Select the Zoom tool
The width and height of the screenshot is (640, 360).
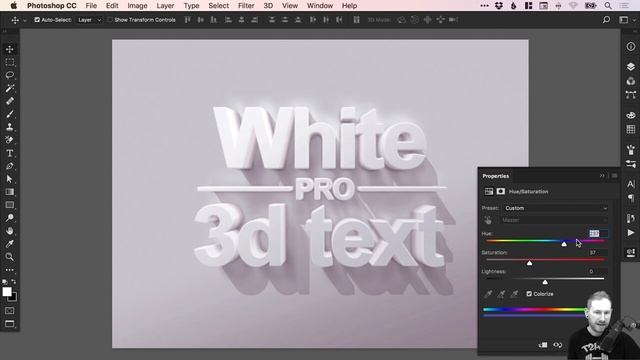9,257
